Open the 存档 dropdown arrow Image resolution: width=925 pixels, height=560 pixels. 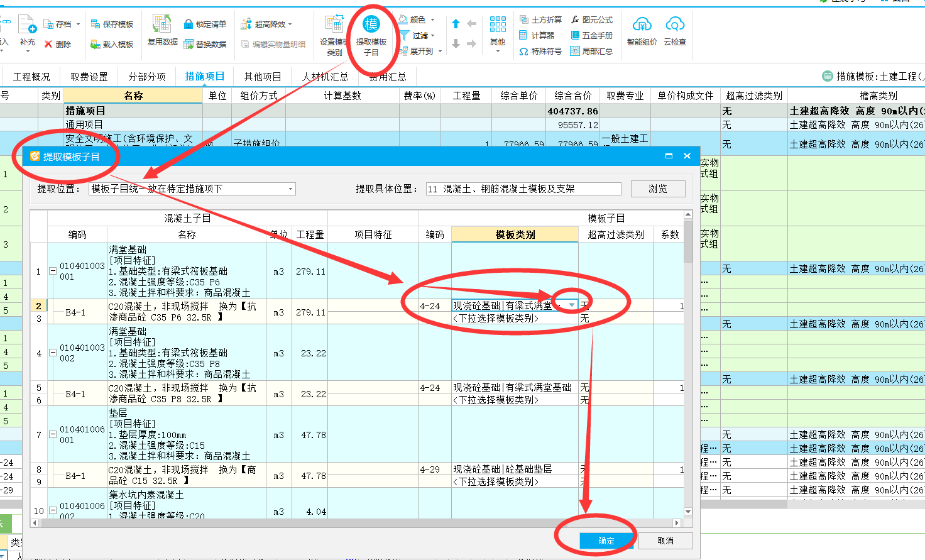click(78, 25)
